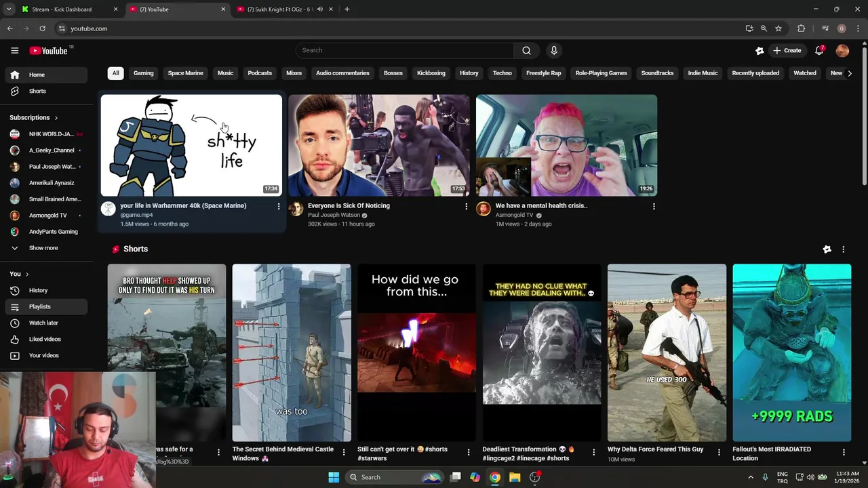Screen dimensions: 868x488
Task: Open Chrome media control icon
Action: coord(825,28)
